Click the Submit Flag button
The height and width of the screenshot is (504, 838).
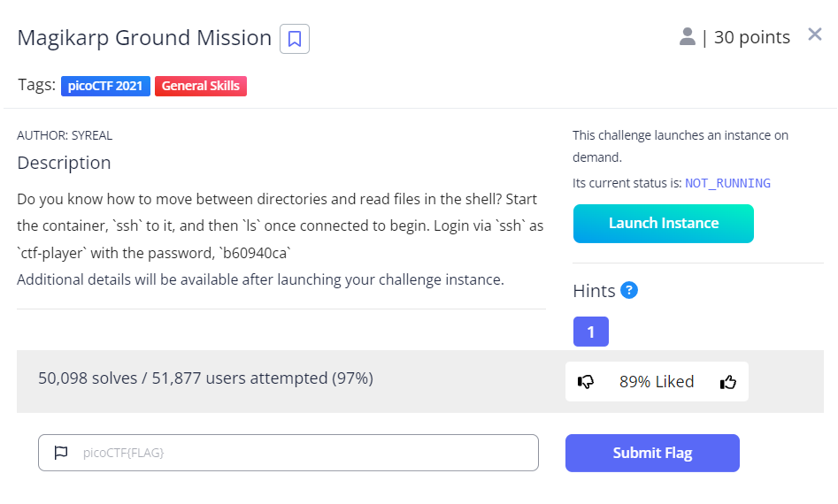click(x=652, y=453)
